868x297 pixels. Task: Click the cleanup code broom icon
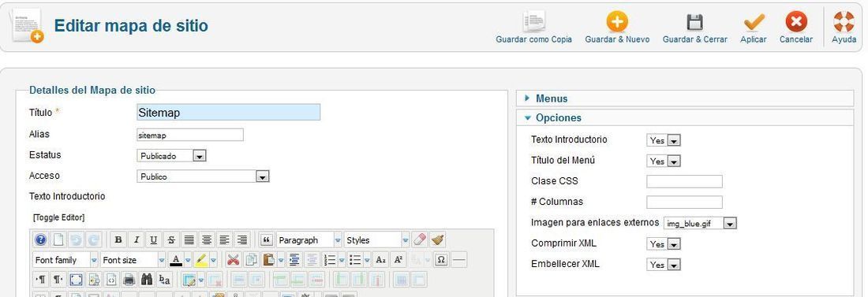coord(438,239)
